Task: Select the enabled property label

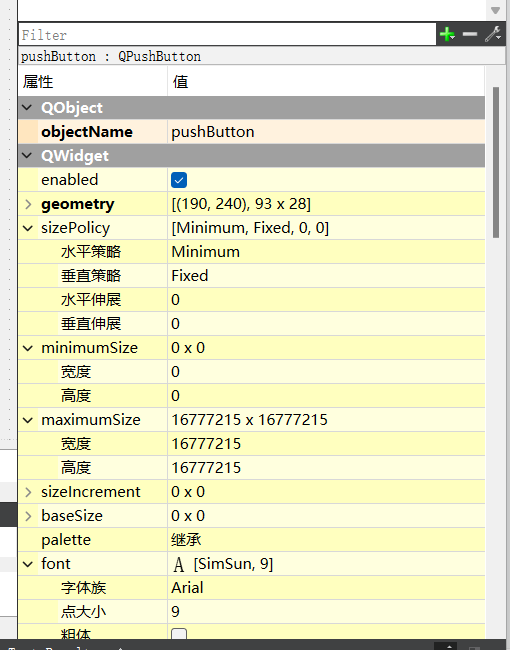Action: [x=70, y=180]
